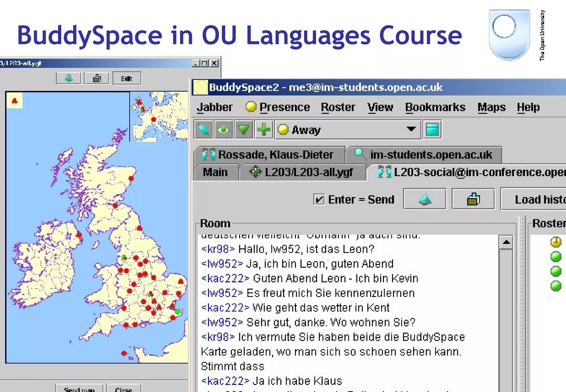566x392 pixels.
Task: Click the green filter triangle icon
Action: 243,129
